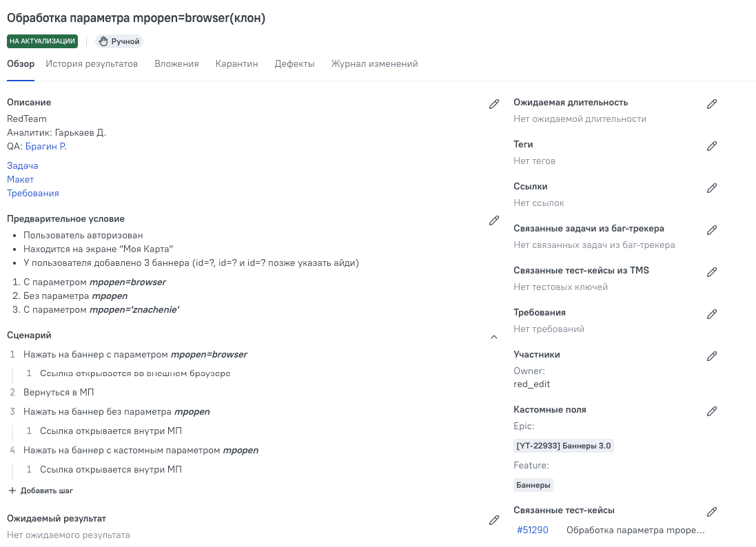Add tags via the Теги edit icon

point(712,145)
